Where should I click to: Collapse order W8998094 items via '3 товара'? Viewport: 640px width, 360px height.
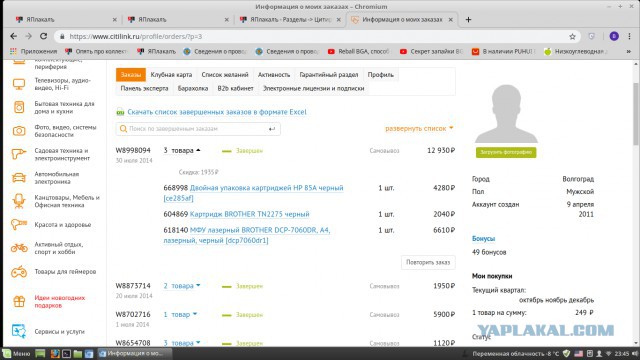click(x=182, y=151)
